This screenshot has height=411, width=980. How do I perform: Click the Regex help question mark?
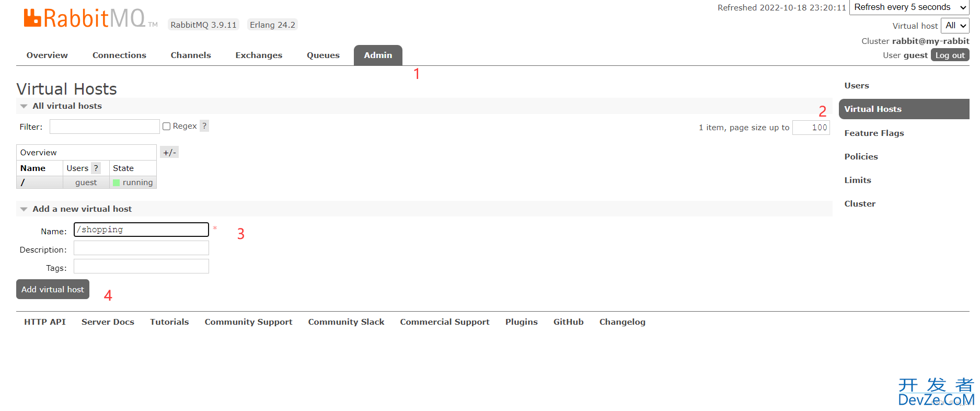(x=204, y=126)
